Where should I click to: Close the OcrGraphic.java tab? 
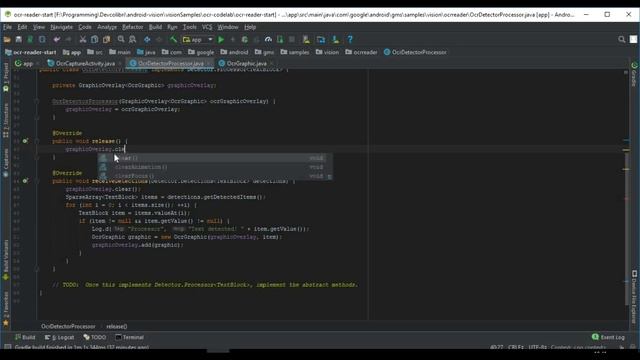(x=272, y=64)
